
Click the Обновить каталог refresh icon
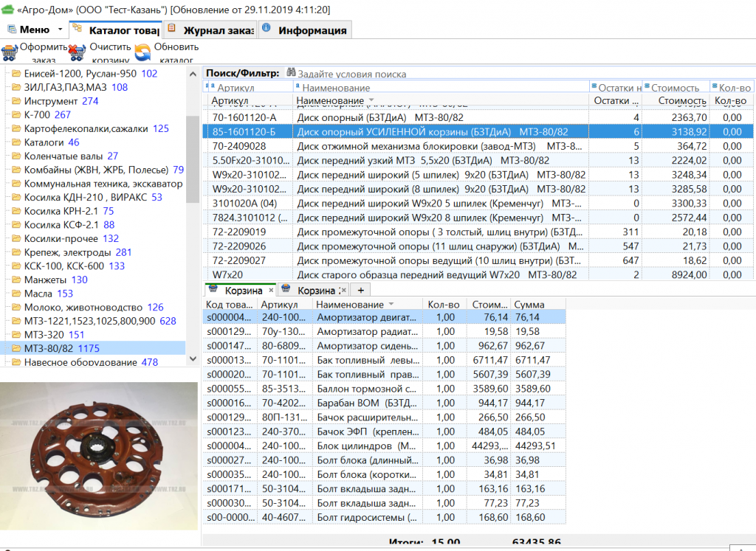142,52
